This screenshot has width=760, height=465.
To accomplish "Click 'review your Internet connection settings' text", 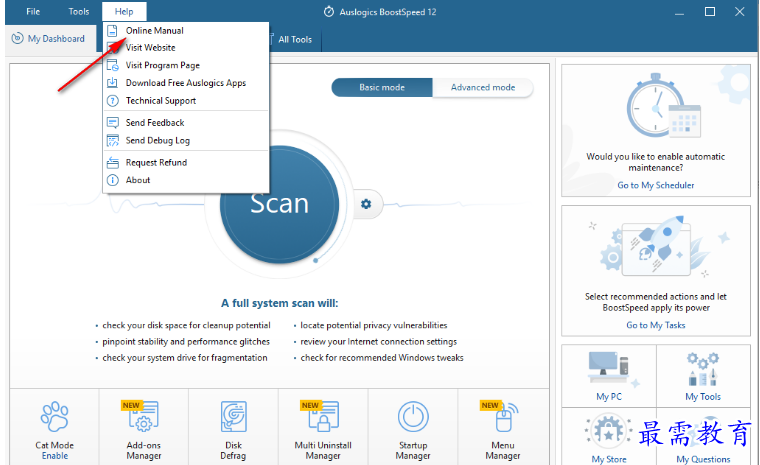I will (379, 342).
